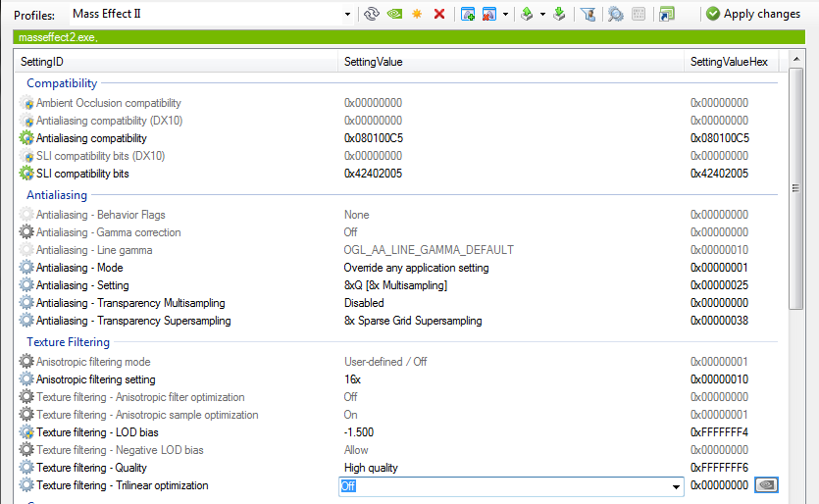819x504 pixels.
Task: Open Trilinear optimization value dropdown arrow
Action: point(676,486)
